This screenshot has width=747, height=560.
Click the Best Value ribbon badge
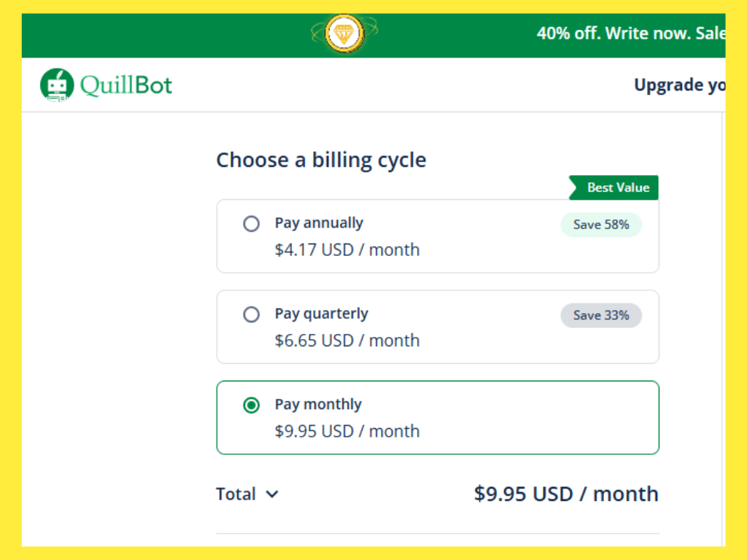(615, 187)
